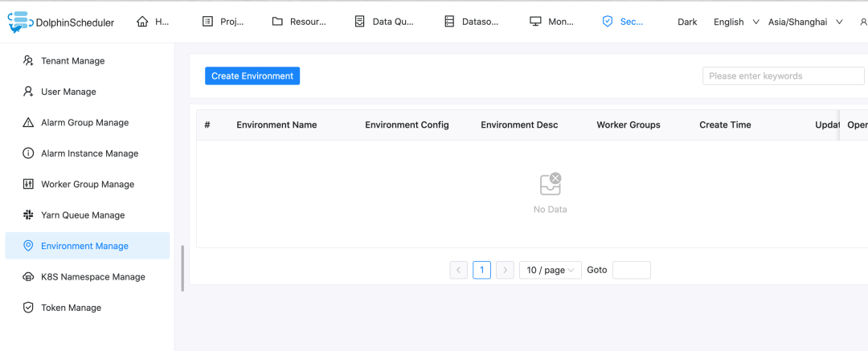Click the No Data text
Image resolution: width=868 pixels, height=351 pixels.
[551, 210]
